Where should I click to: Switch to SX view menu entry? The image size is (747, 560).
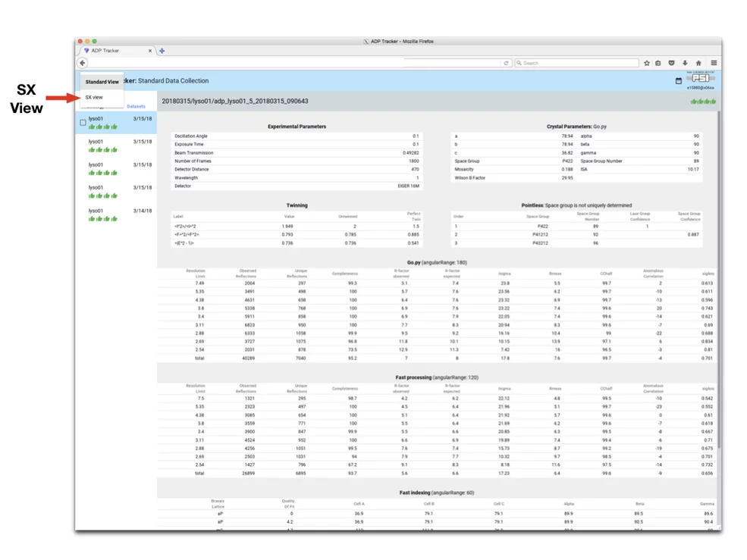[94, 97]
